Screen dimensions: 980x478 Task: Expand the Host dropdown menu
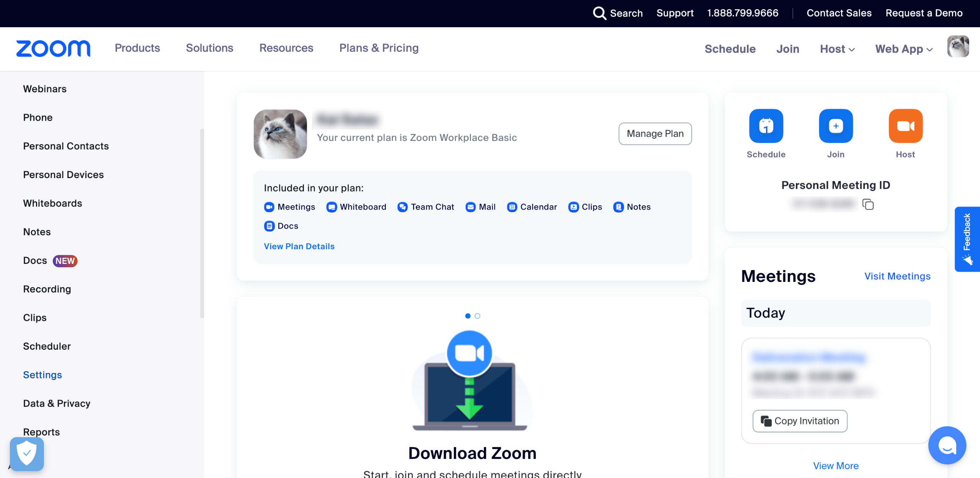pos(837,49)
